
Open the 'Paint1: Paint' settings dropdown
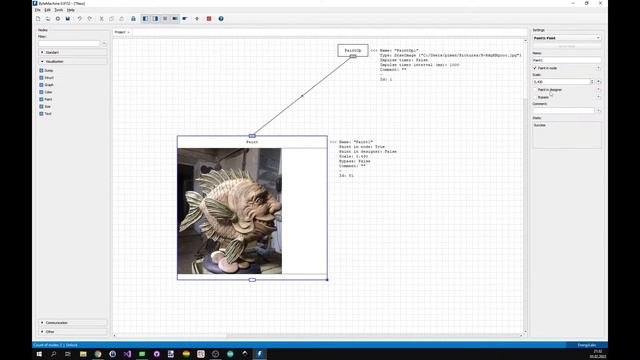click(567, 38)
